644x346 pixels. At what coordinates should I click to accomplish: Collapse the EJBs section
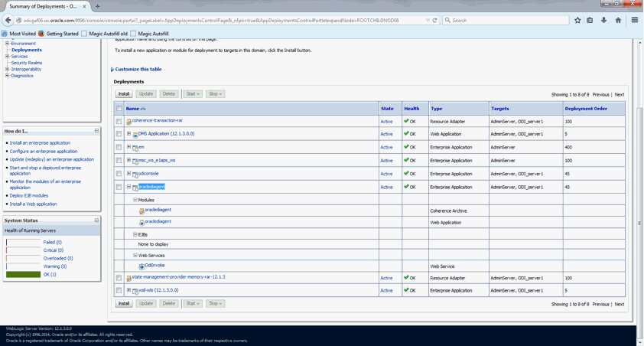(135, 234)
